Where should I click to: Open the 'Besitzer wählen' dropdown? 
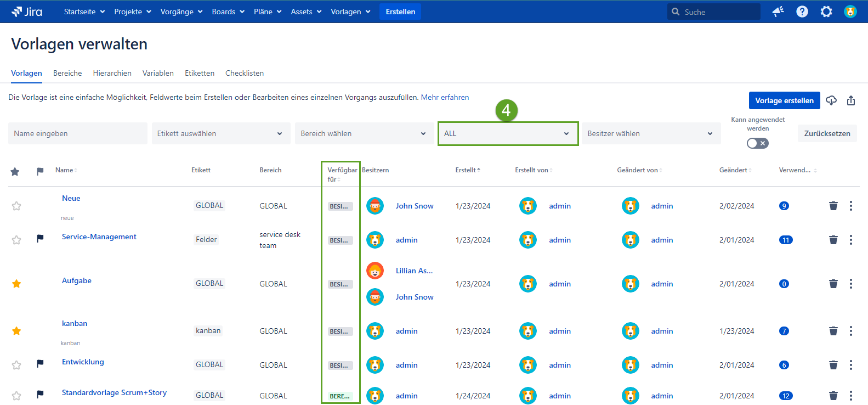tap(650, 133)
